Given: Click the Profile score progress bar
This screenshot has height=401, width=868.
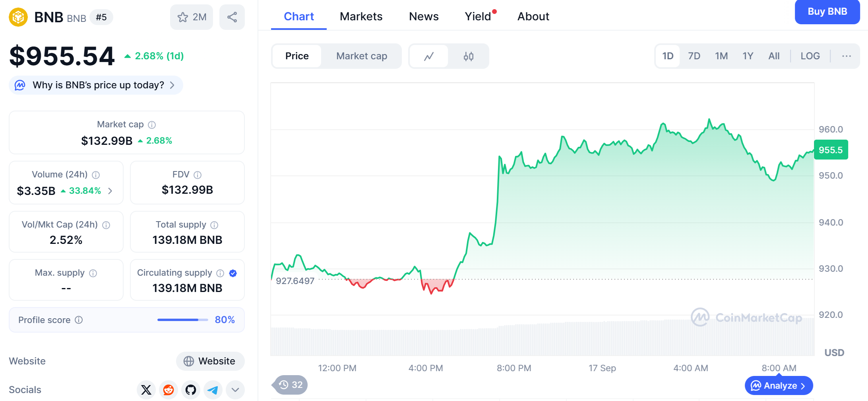Looking at the screenshot, I should [182, 320].
